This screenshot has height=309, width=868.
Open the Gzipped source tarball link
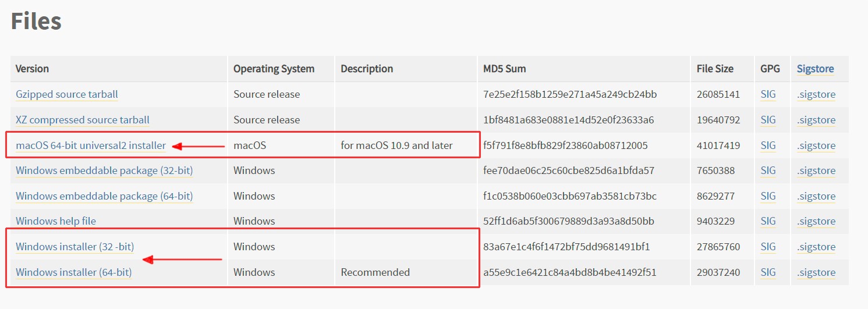click(x=67, y=94)
